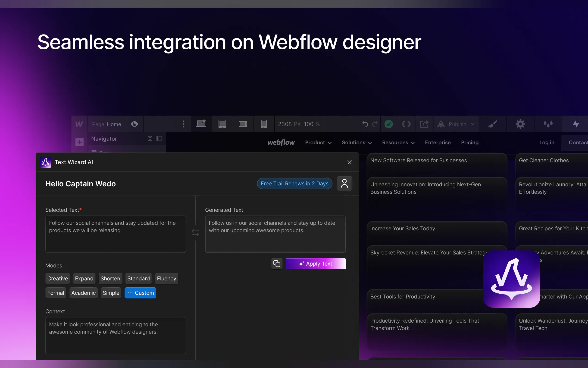
Task: Select the Shorten mode
Action: pyautogui.click(x=110, y=279)
